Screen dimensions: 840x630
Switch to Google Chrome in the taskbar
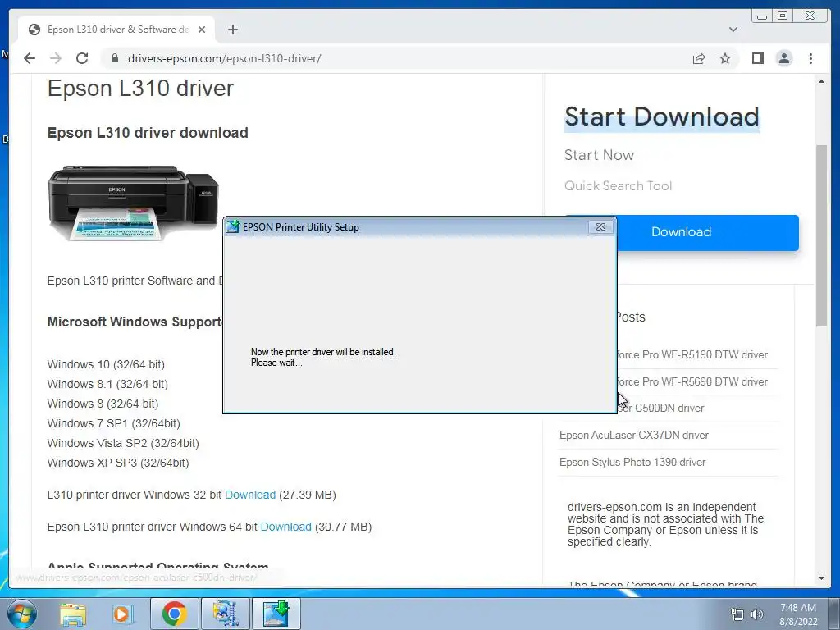point(174,614)
